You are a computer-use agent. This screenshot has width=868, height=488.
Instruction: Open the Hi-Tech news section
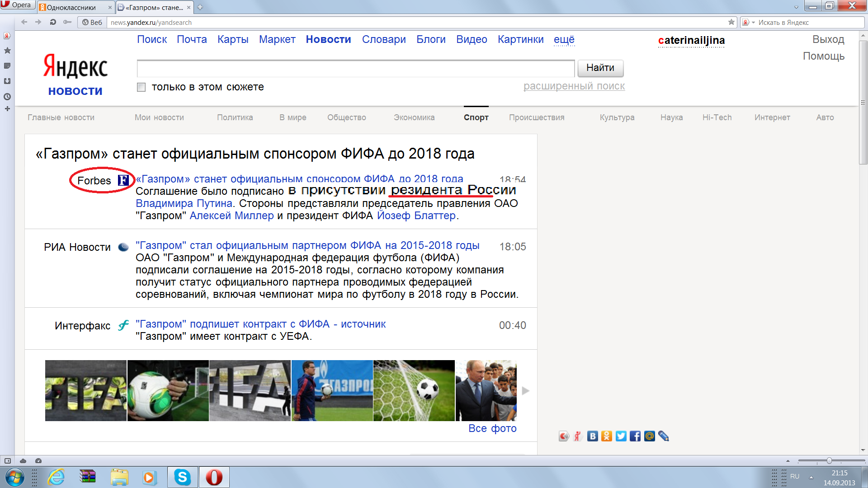(717, 117)
